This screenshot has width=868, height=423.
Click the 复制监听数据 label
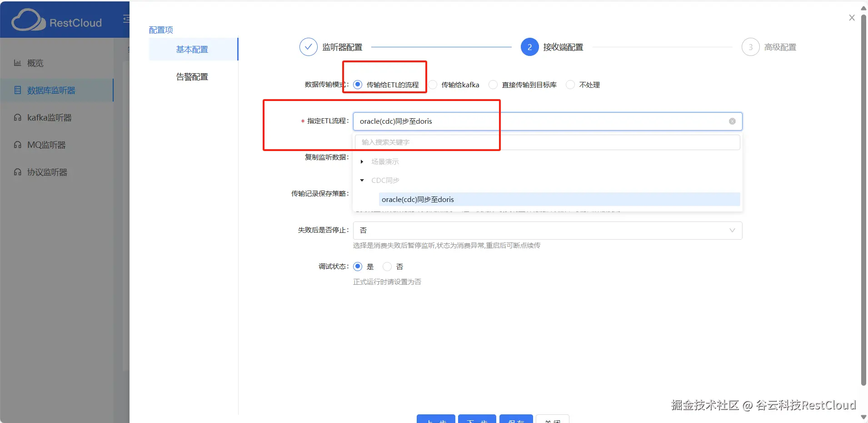[327, 157]
